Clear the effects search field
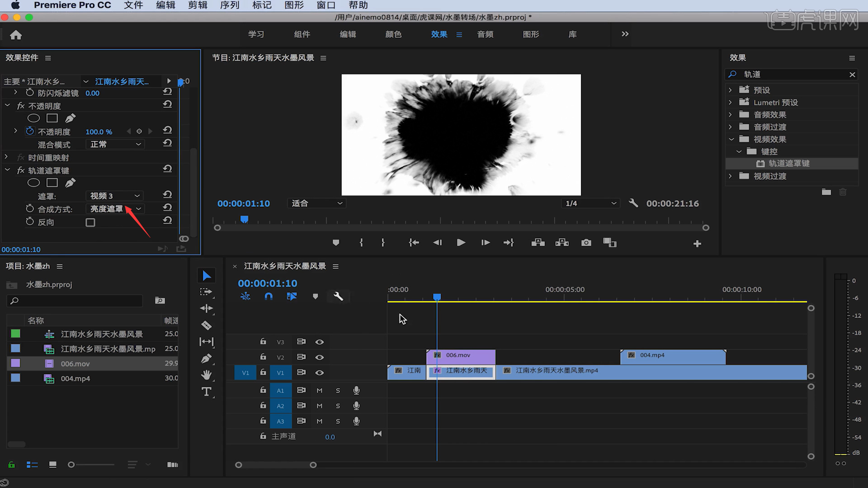 coord(852,75)
